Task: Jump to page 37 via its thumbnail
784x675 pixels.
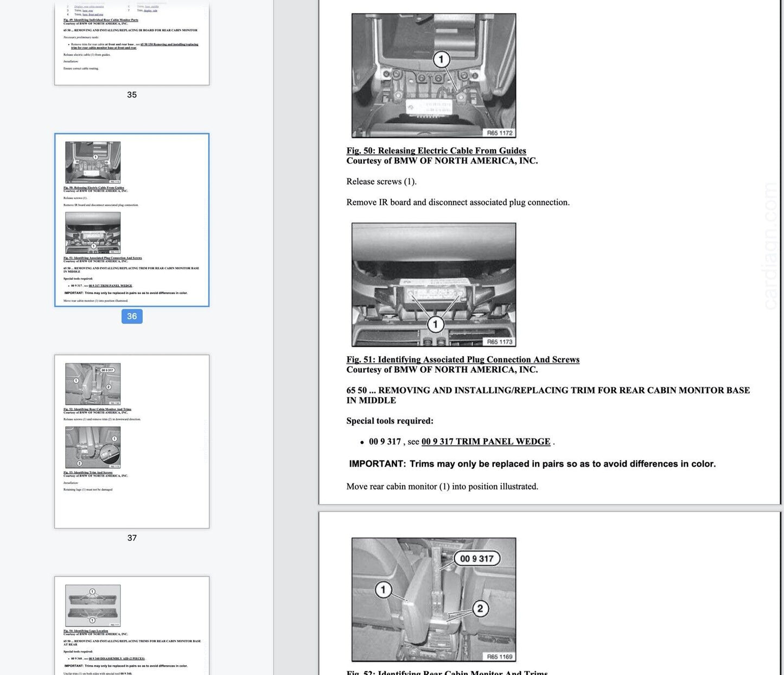Action: 132,441
